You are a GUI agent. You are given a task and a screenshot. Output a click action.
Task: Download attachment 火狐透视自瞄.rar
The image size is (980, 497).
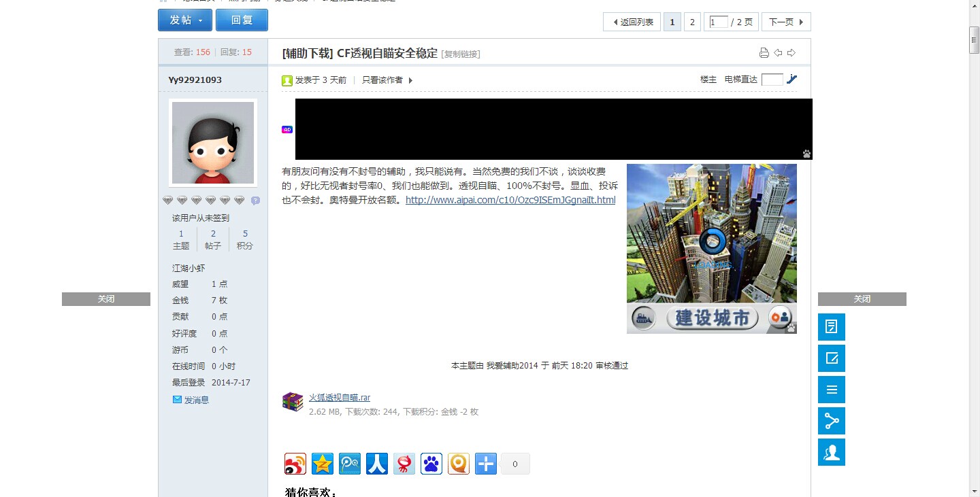click(x=340, y=398)
